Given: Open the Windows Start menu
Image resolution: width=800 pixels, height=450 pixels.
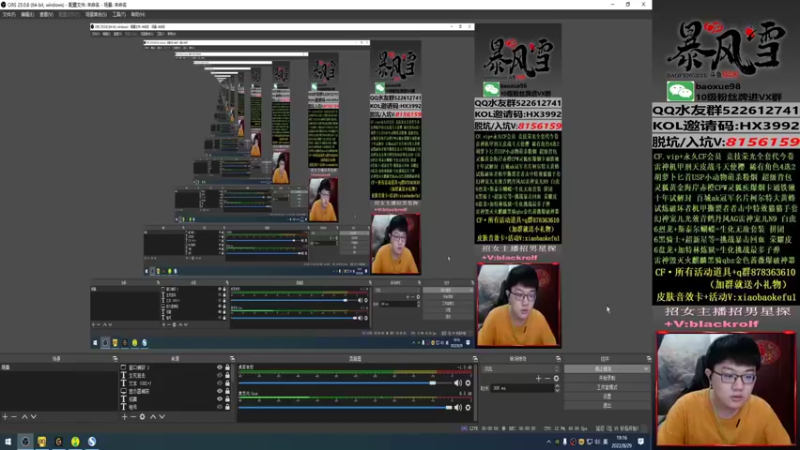Looking at the screenshot, I should click(x=8, y=442).
